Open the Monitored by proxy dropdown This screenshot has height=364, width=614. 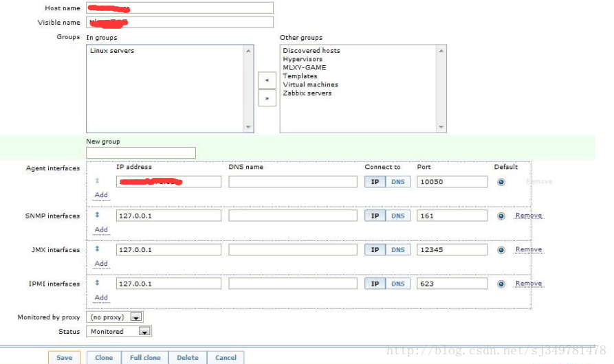click(115, 317)
